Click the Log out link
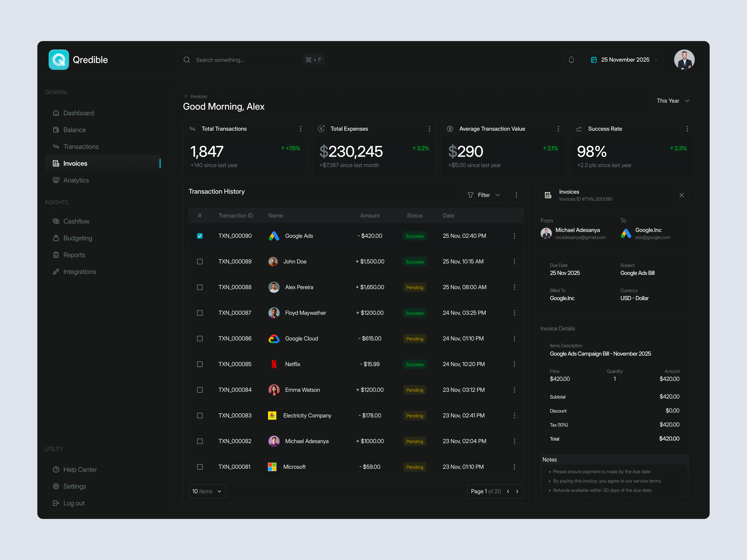This screenshot has width=747, height=560. coord(74,503)
